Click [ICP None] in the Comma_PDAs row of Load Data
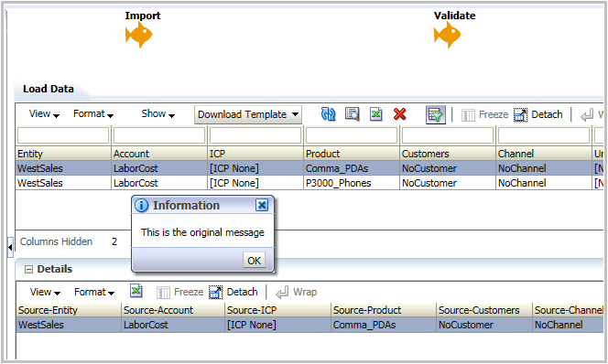The image size is (608, 364). (x=255, y=168)
